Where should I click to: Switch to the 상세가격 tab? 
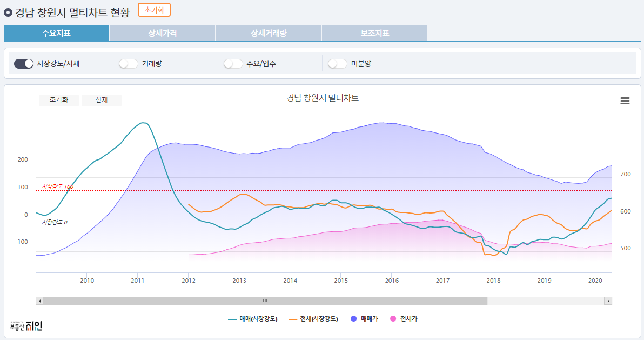click(162, 33)
